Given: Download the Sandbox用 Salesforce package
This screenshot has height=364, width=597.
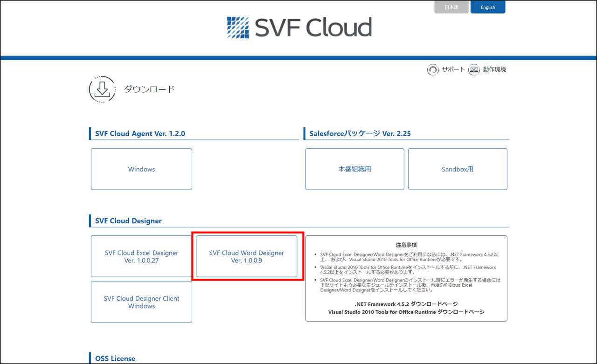Looking at the screenshot, I should (458, 169).
